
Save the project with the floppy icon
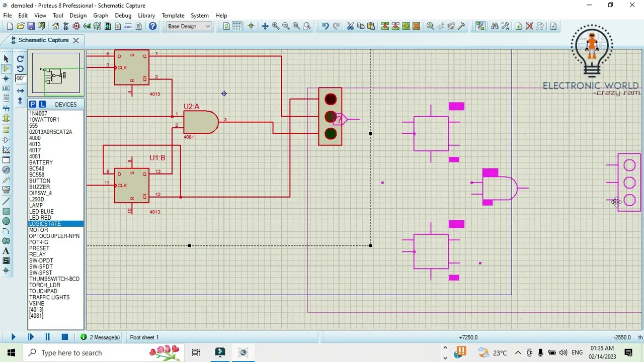(31, 26)
